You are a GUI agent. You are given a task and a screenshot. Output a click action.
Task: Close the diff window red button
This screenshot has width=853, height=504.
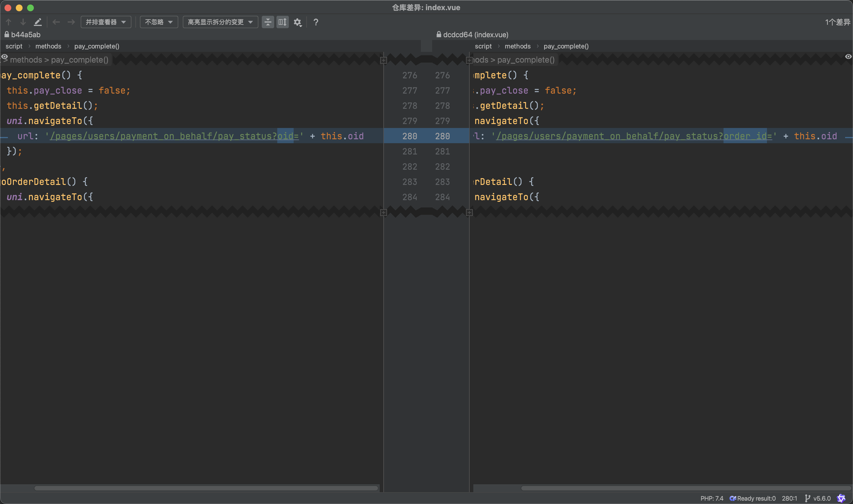[x=8, y=8]
